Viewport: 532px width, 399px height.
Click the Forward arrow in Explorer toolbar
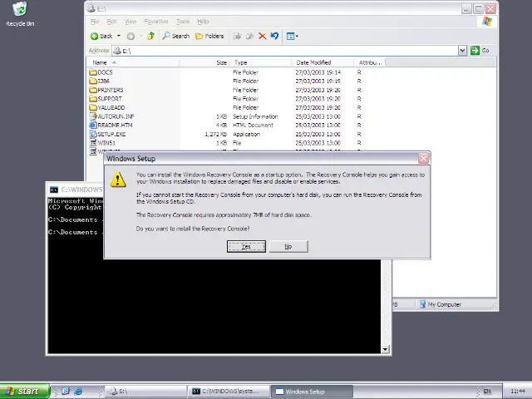(131, 36)
